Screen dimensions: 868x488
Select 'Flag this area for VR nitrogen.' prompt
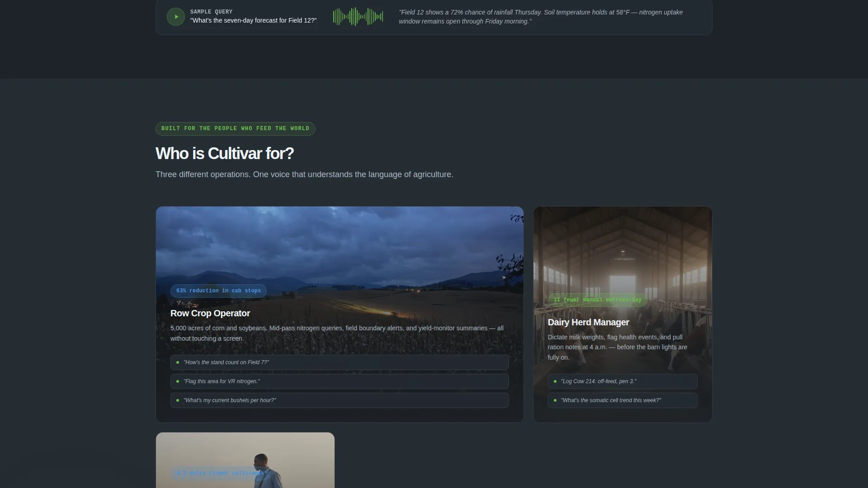[x=340, y=381]
